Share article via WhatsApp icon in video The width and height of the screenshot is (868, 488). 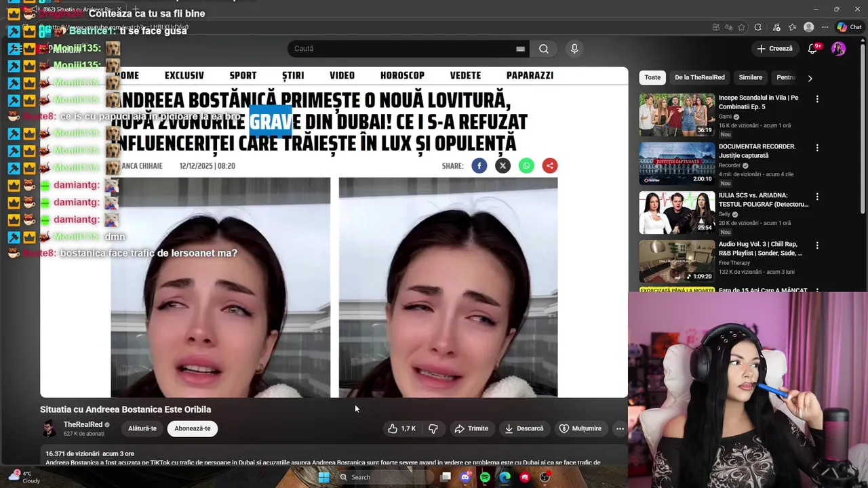click(526, 165)
